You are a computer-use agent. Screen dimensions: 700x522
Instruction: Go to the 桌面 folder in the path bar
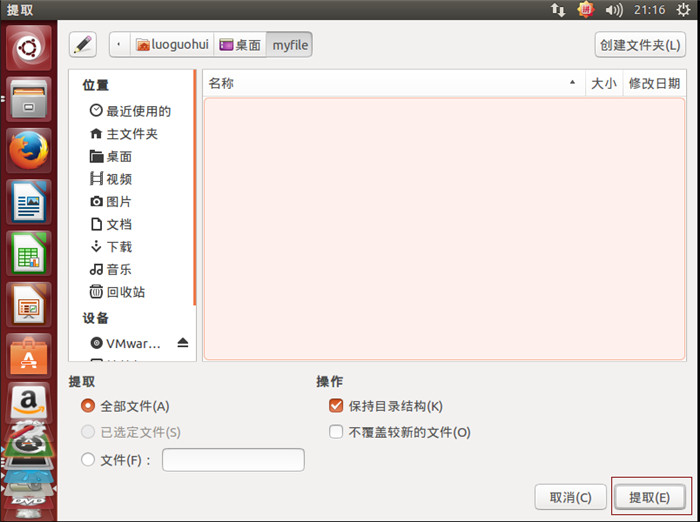pos(240,45)
